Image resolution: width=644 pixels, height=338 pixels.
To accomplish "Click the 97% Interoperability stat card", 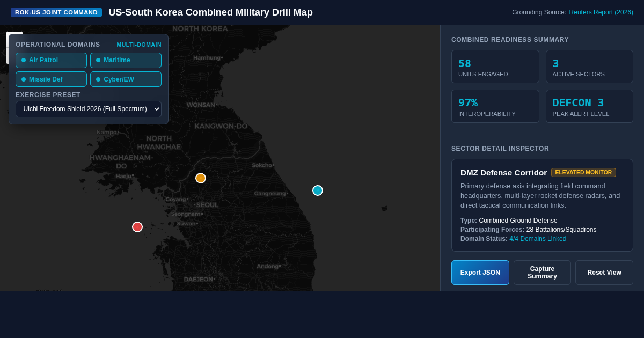I will tap(495, 106).
